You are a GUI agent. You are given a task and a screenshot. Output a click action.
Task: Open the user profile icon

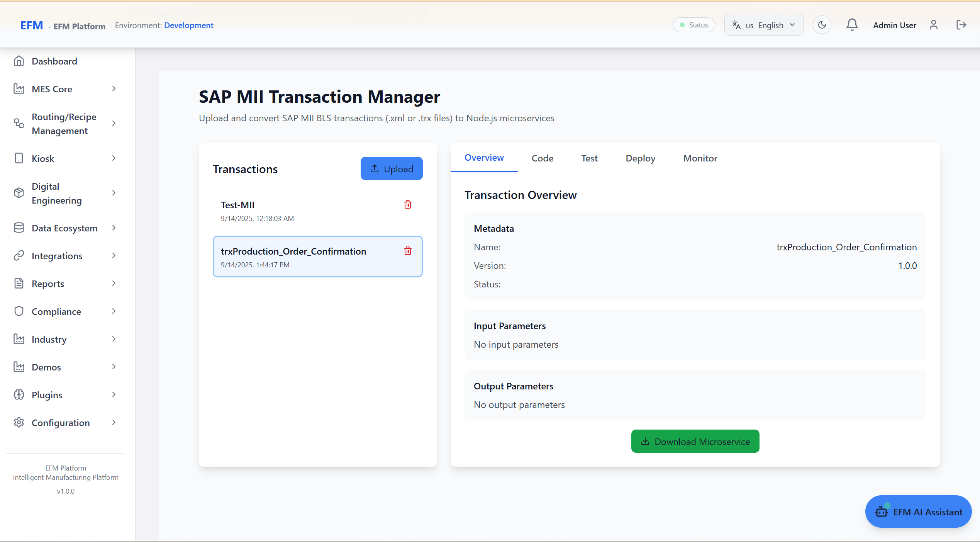(933, 25)
